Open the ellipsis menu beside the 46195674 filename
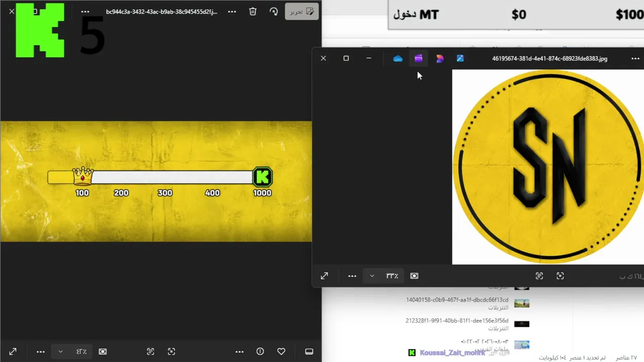This screenshot has height=362, width=644. pos(635,58)
